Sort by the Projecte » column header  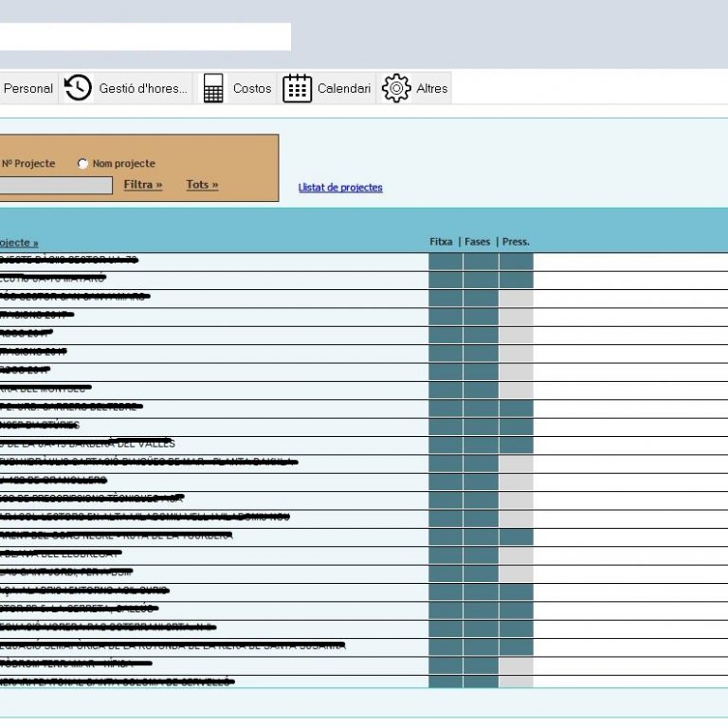(x=19, y=243)
